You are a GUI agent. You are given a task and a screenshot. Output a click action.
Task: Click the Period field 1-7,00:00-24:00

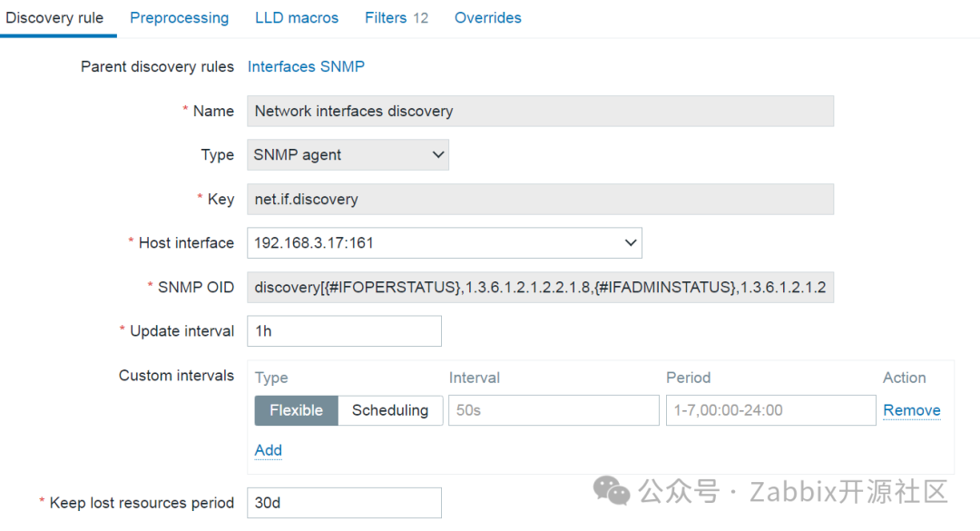[x=770, y=410]
